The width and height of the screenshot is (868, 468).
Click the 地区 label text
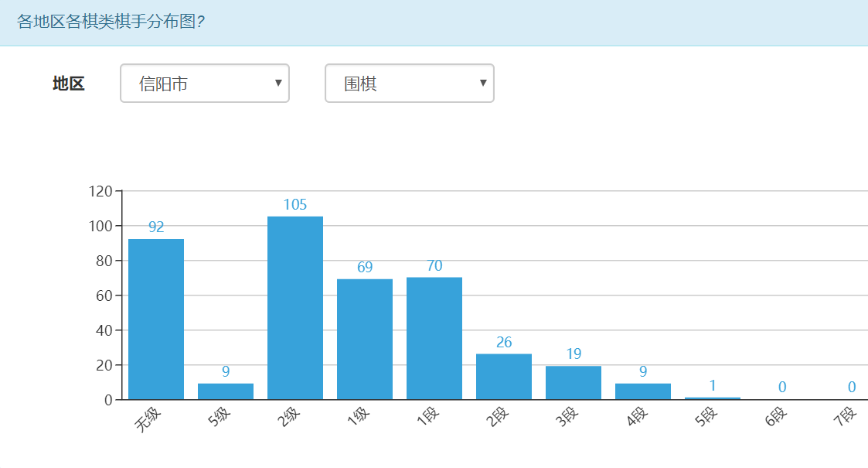pos(68,84)
